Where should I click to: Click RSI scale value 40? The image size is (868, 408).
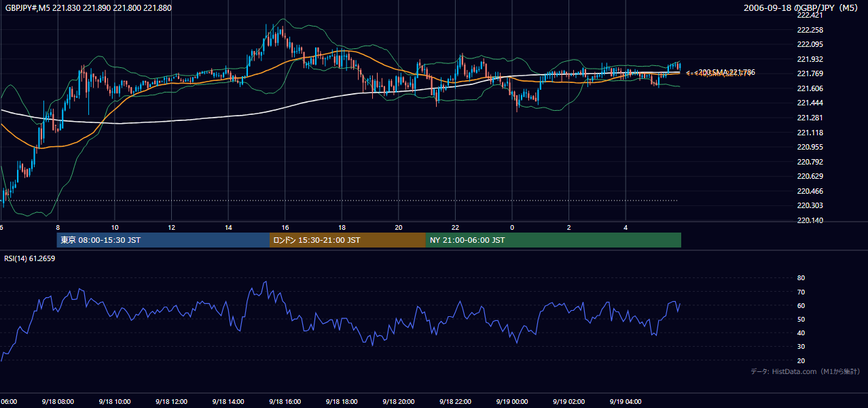tap(801, 333)
